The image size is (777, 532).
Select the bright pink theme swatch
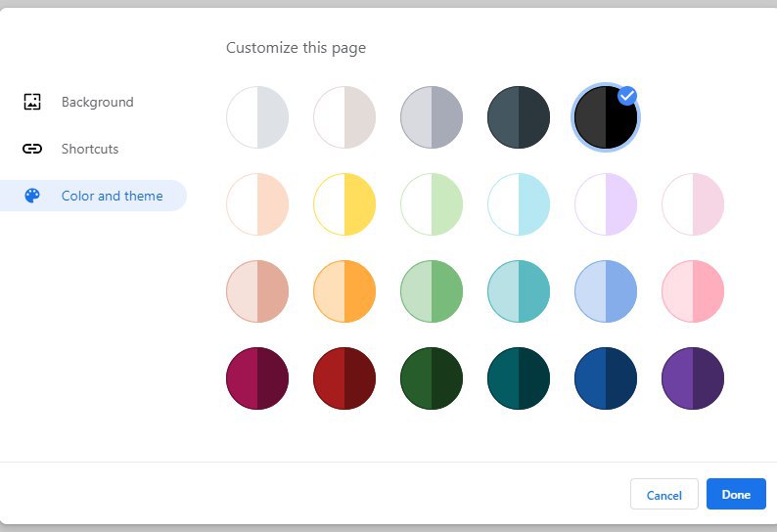(693, 291)
